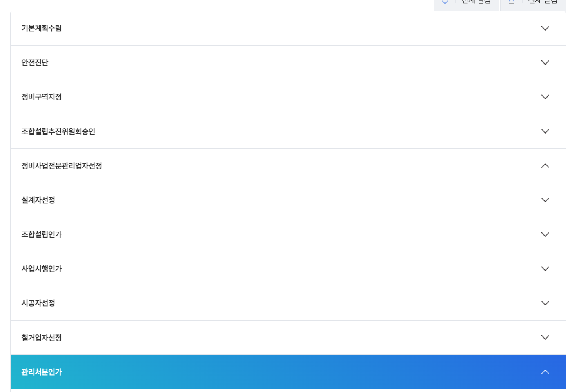Image resolution: width=577 pixels, height=392 pixels.
Task: Expand the 설계자선정 section chevron
Action: pyautogui.click(x=545, y=200)
